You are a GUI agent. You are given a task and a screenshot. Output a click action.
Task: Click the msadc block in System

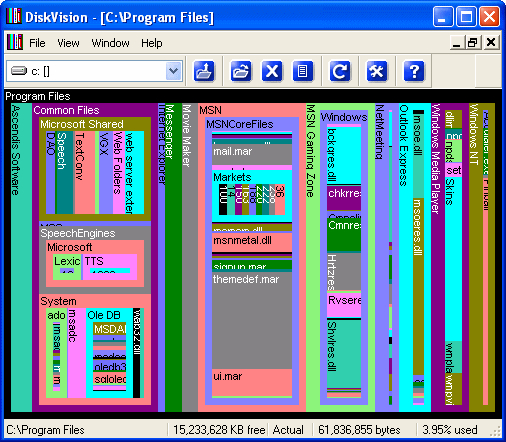point(77,353)
